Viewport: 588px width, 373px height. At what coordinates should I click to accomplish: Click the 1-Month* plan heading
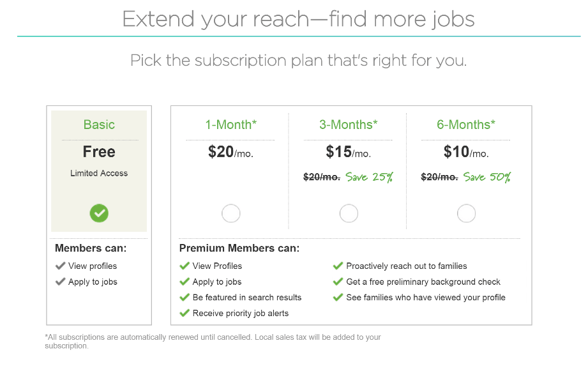click(230, 125)
